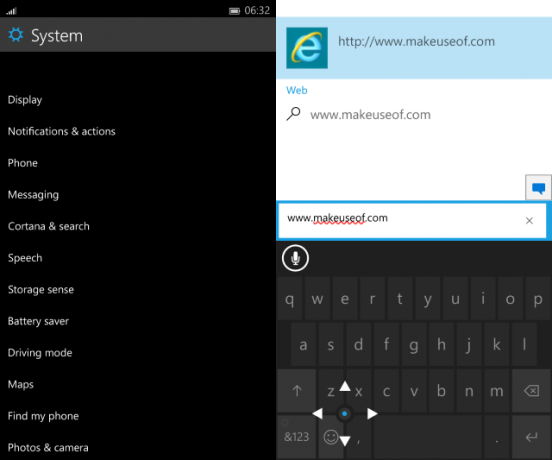Viewport: 552px width, 460px height.
Task: Tap the i key
Action: click(483, 299)
